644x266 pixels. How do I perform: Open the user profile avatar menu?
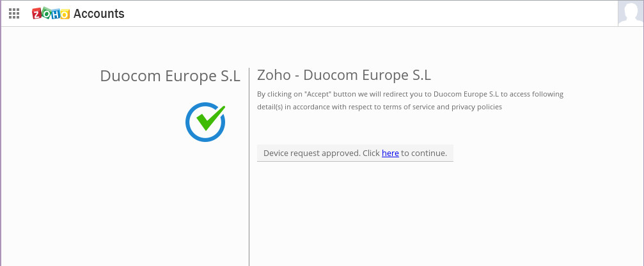pyautogui.click(x=630, y=13)
